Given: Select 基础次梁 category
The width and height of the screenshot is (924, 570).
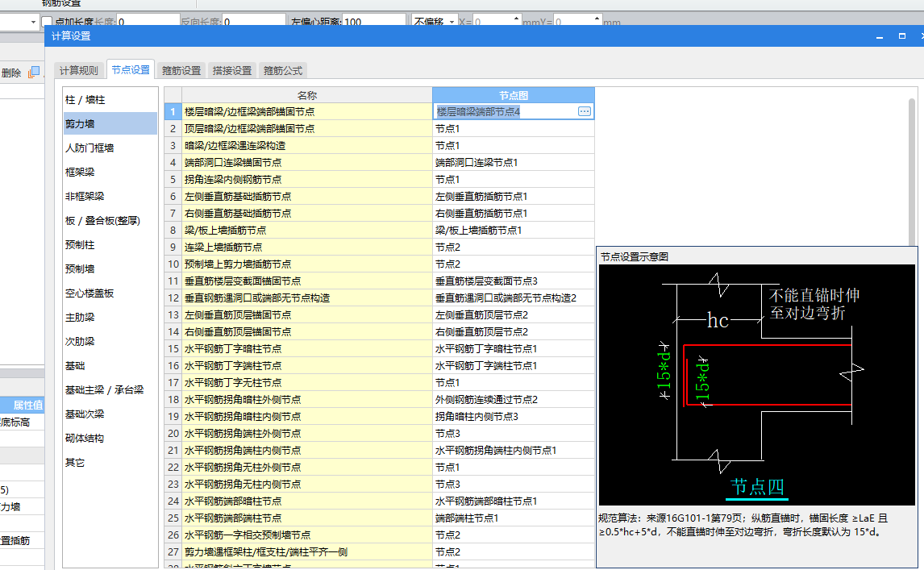Looking at the screenshot, I should pyautogui.click(x=110, y=414).
